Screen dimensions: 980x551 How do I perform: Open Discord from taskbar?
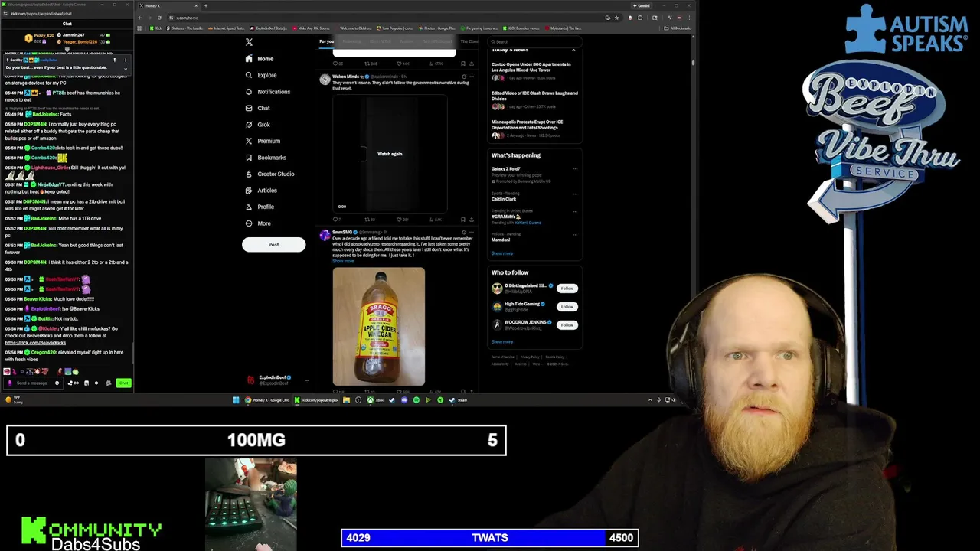(x=404, y=400)
